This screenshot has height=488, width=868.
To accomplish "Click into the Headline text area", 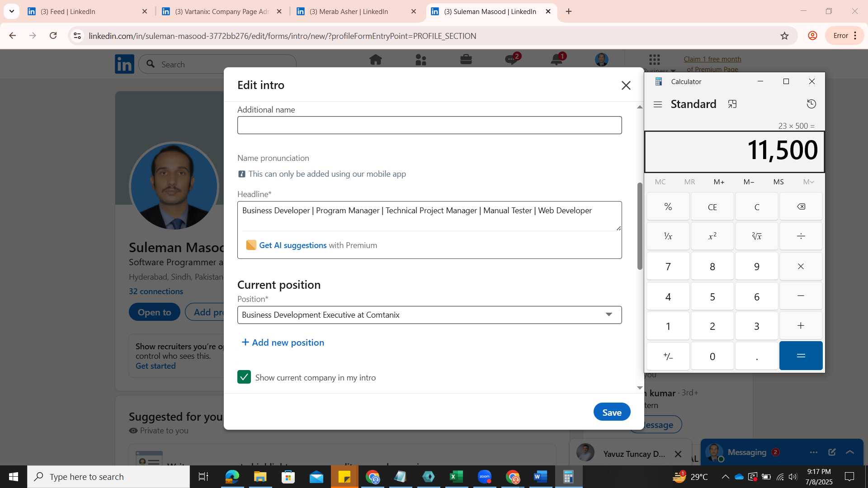I will (429, 216).
